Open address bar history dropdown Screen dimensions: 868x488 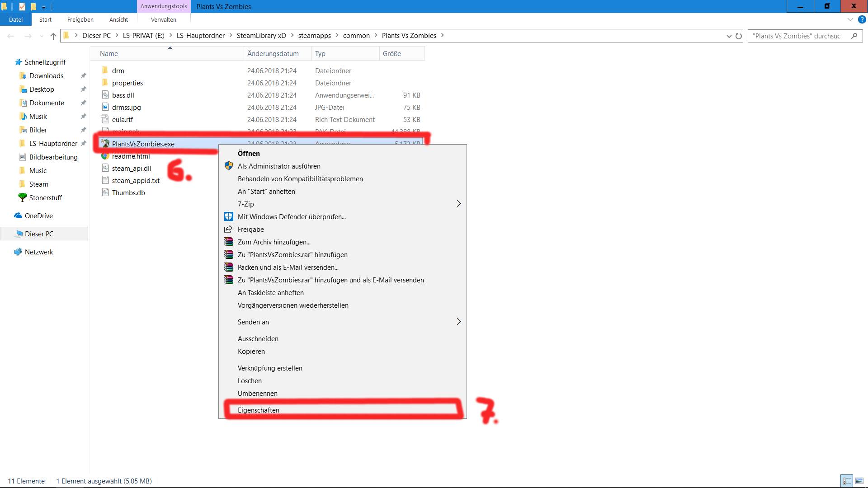(729, 36)
